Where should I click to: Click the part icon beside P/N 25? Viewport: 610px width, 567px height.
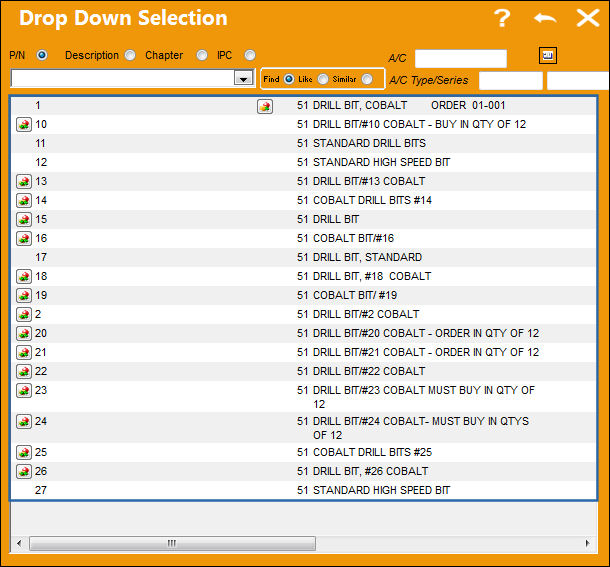click(24, 453)
